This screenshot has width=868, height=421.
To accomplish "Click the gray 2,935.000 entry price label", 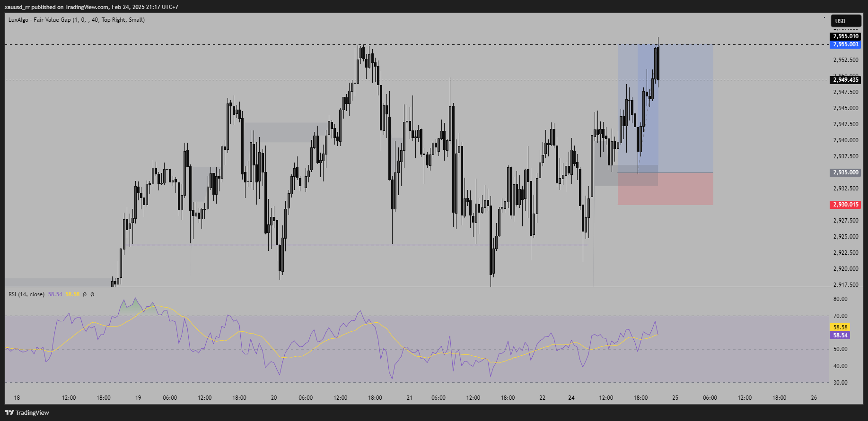I will [x=845, y=172].
